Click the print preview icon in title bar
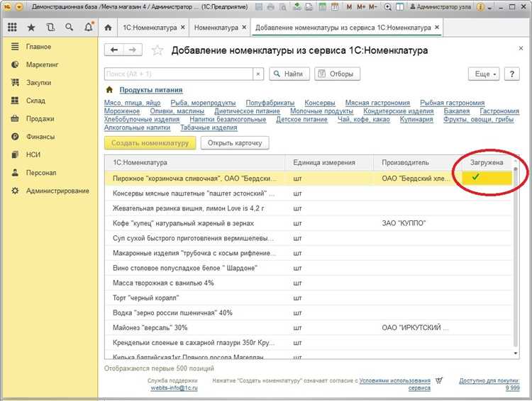This screenshot has width=532, height=401. click(282, 7)
